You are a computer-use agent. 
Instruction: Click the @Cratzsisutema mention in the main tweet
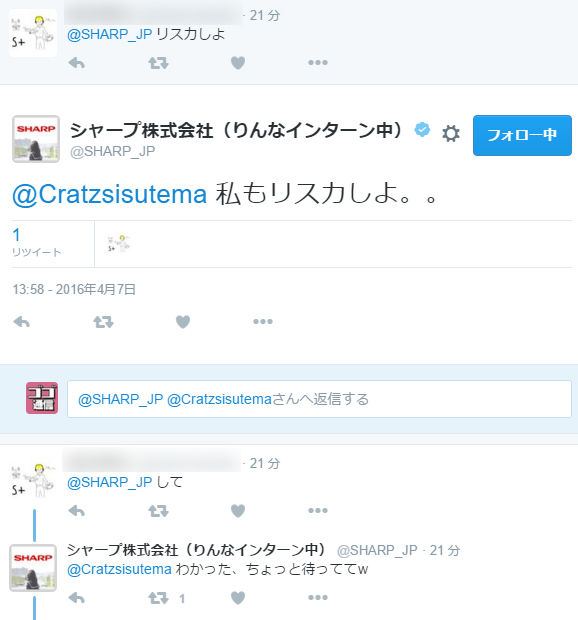pyautogui.click(x=110, y=194)
